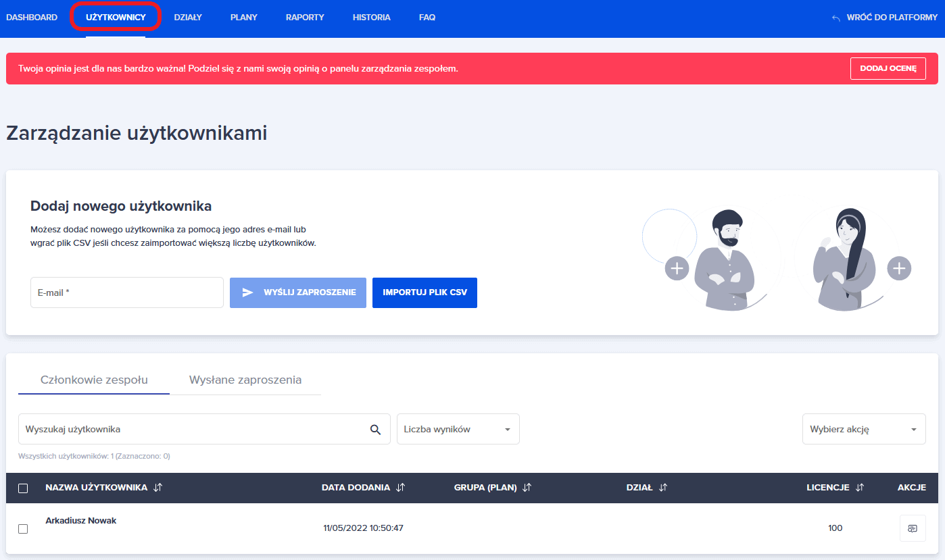The width and height of the screenshot is (945, 560).
Task: Click the Dodaj ocenę button
Action: click(x=888, y=68)
